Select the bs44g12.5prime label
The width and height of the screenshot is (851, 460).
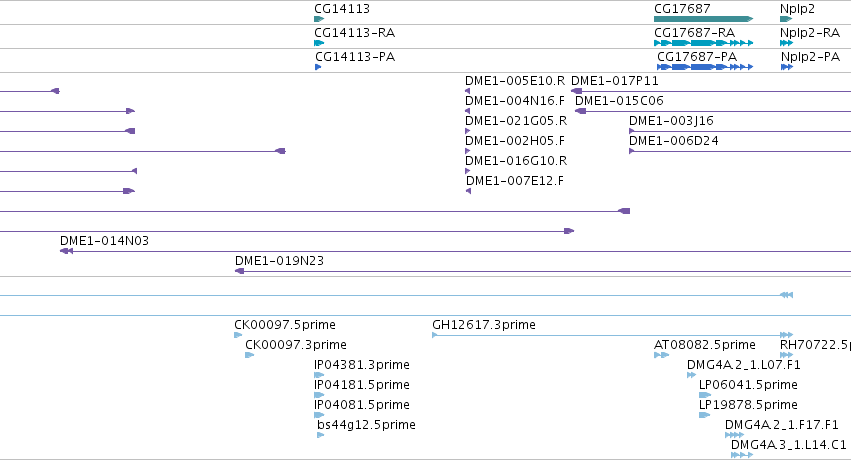pos(366,425)
